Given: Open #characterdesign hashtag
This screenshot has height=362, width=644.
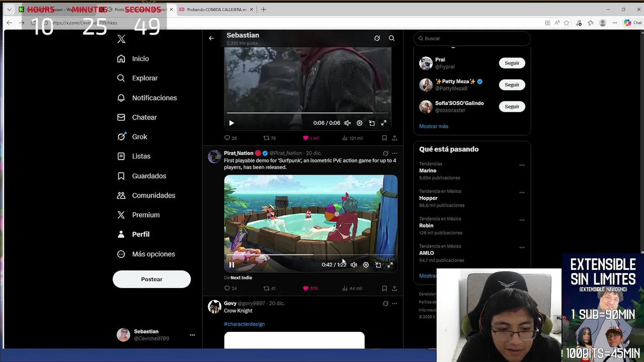Looking at the screenshot, I should [x=244, y=324].
